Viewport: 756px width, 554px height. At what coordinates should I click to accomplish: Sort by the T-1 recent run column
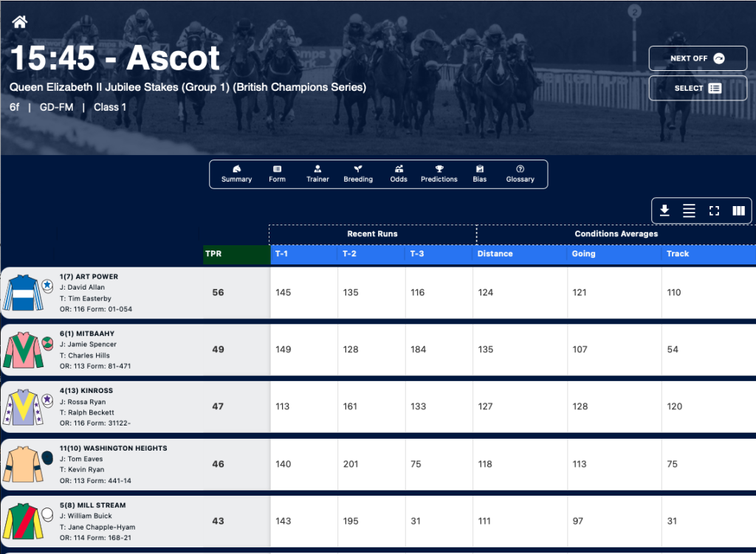click(x=303, y=254)
